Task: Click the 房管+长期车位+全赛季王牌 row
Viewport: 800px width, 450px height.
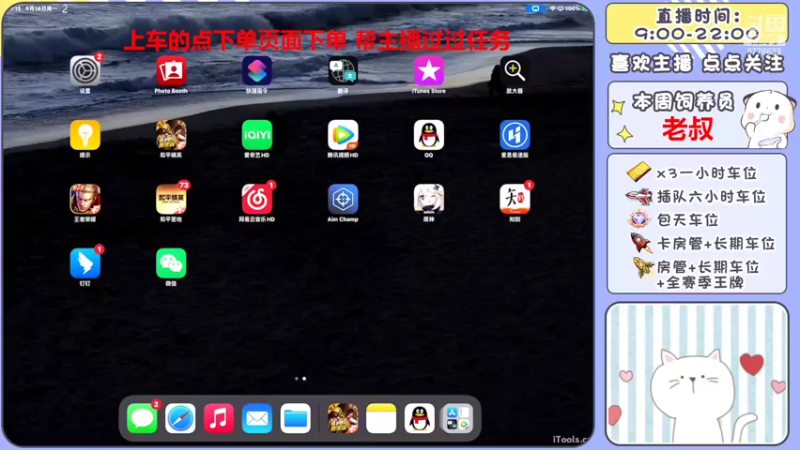Action: click(x=696, y=274)
